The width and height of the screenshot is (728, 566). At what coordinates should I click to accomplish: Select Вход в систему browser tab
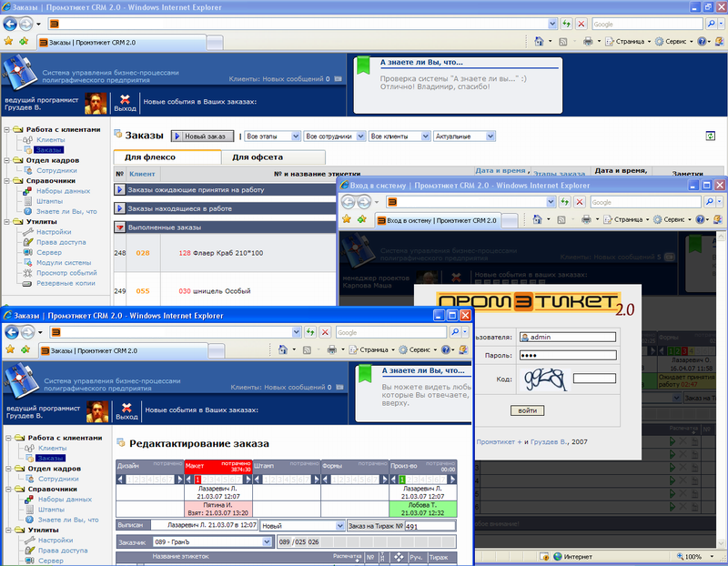click(438, 220)
